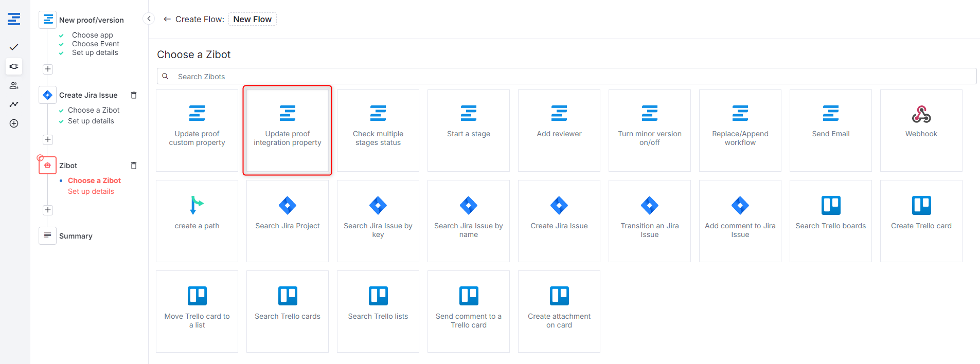Go back using the arrow beside Create Flow

[167, 20]
